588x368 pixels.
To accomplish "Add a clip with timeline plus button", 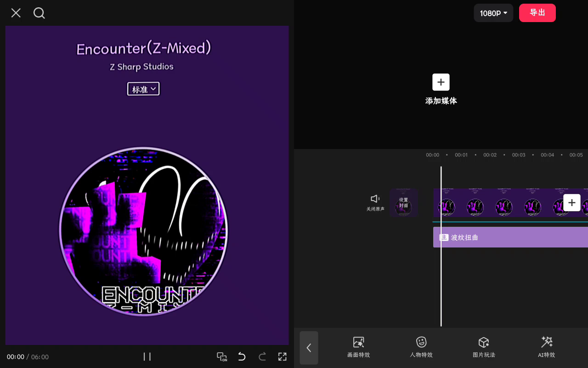I will pyautogui.click(x=572, y=202).
